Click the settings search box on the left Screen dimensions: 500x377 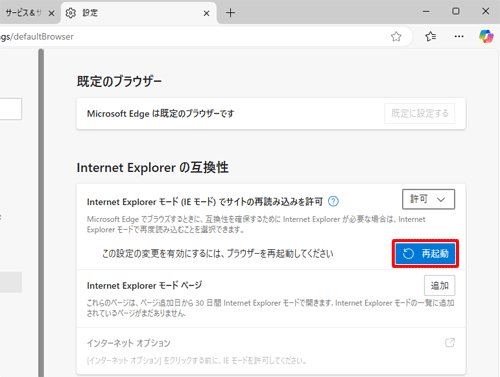[11, 109]
